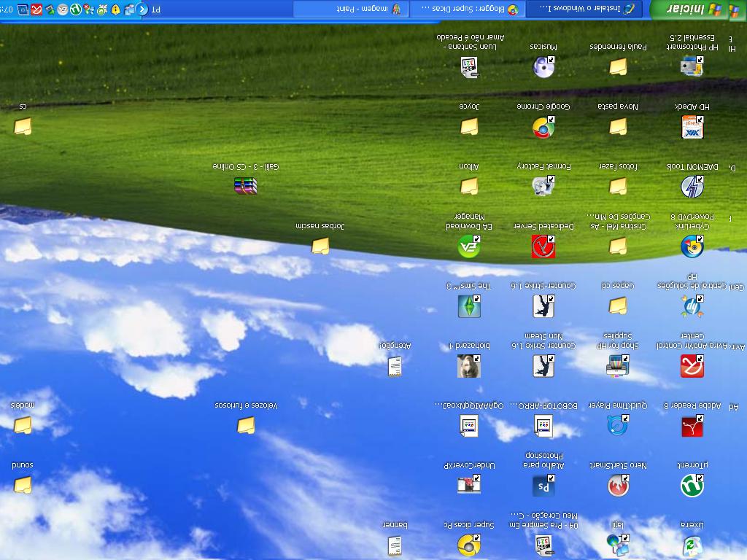Open CyberLink PowerDVD 8
Screen dimensions: 747x560
pyautogui.click(x=690, y=246)
